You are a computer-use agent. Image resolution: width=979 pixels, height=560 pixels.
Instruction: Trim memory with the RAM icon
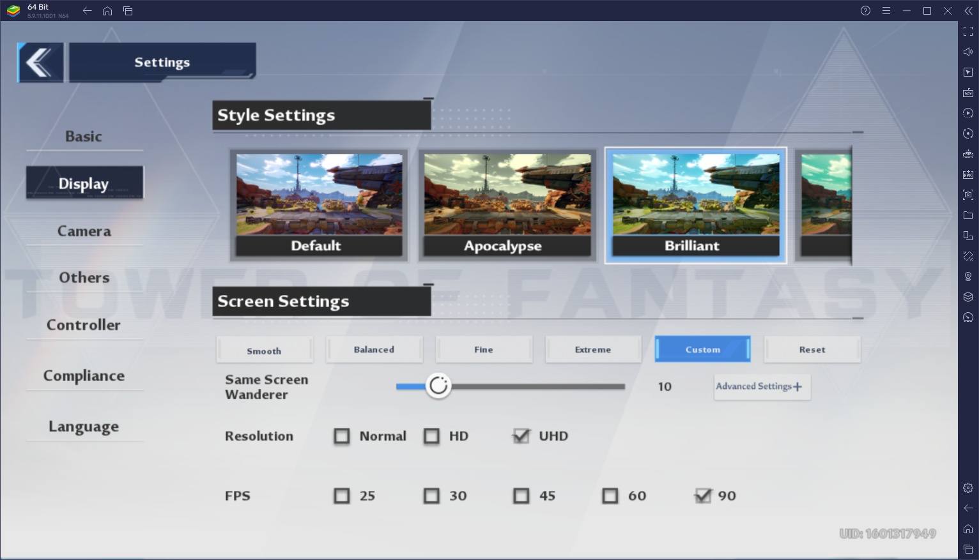click(x=968, y=154)
